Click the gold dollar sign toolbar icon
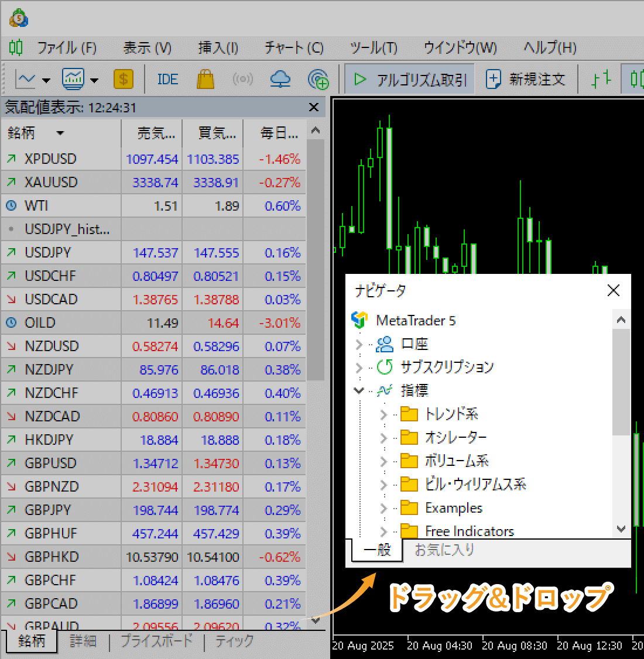Screen dimensions: 644x659 tap(123, 79)
